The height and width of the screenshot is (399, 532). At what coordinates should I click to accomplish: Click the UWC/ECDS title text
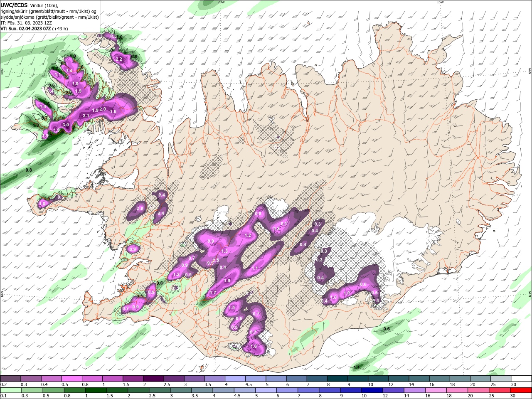(14, 5)
